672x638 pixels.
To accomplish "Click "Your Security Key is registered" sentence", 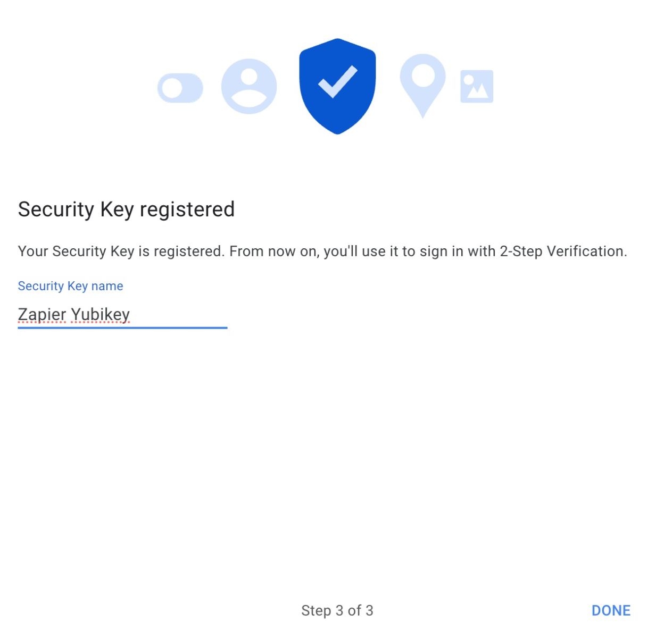I will point(120,251).
